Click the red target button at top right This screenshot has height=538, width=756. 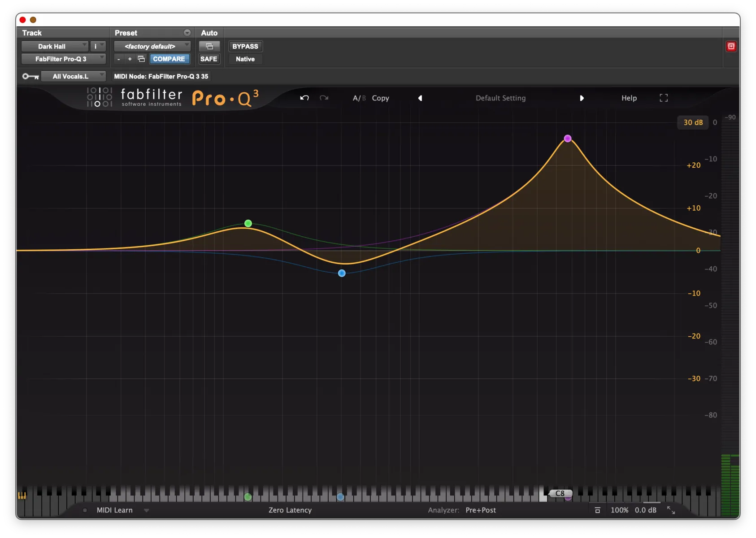(x=731, y=46)
